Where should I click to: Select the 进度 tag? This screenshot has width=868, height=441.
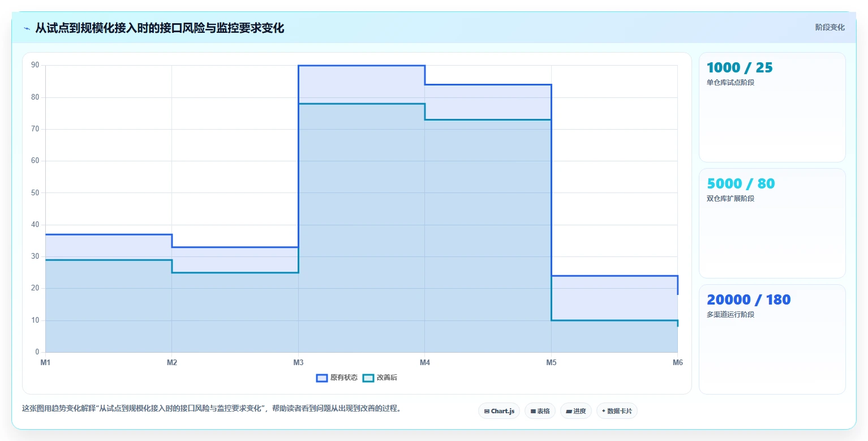[575, 411]
